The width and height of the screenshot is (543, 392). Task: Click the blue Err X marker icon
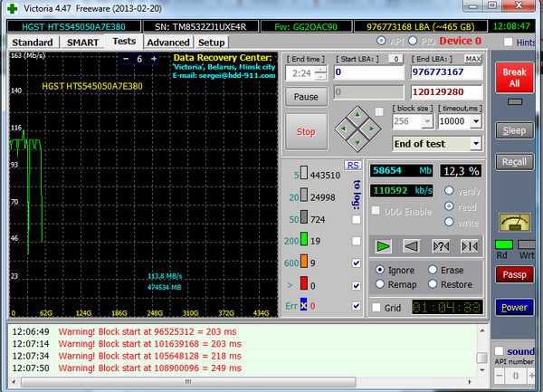point(304,305)
